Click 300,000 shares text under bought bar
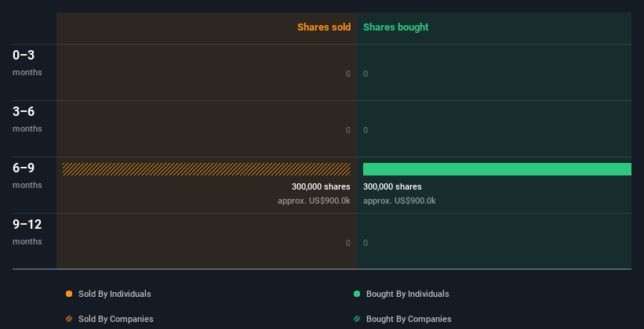This screenshot has height=329, width=644. [392, 186]
